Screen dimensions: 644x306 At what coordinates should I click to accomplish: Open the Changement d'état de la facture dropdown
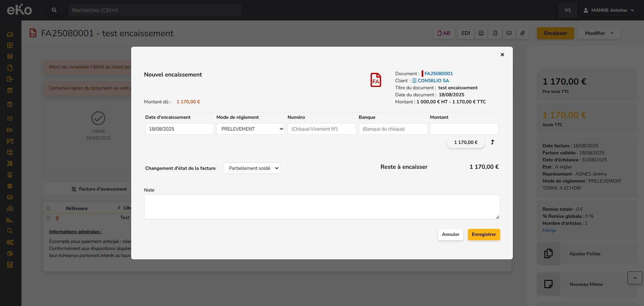pyautogui.click(x=252, y=168)
